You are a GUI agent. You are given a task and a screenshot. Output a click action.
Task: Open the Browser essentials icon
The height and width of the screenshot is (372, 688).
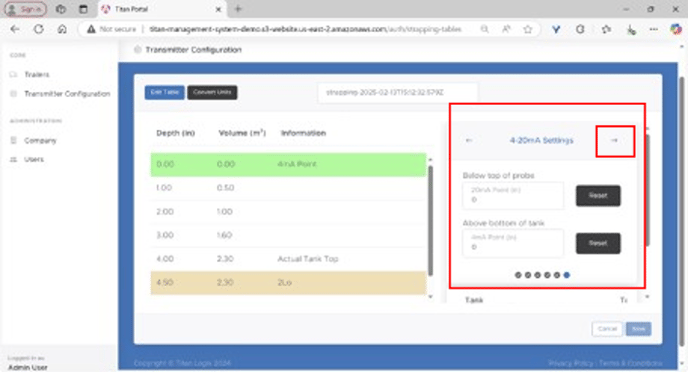point(631,29)
